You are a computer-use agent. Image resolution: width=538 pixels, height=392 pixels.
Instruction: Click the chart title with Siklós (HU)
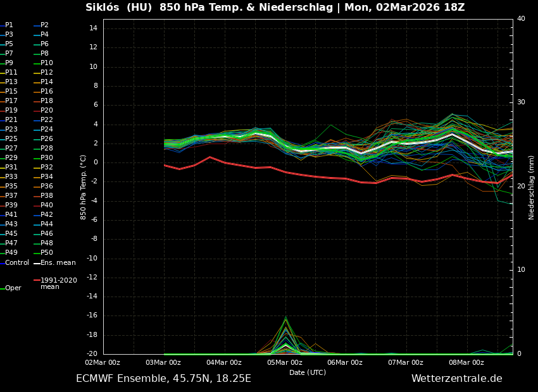[x=275, y=8]
